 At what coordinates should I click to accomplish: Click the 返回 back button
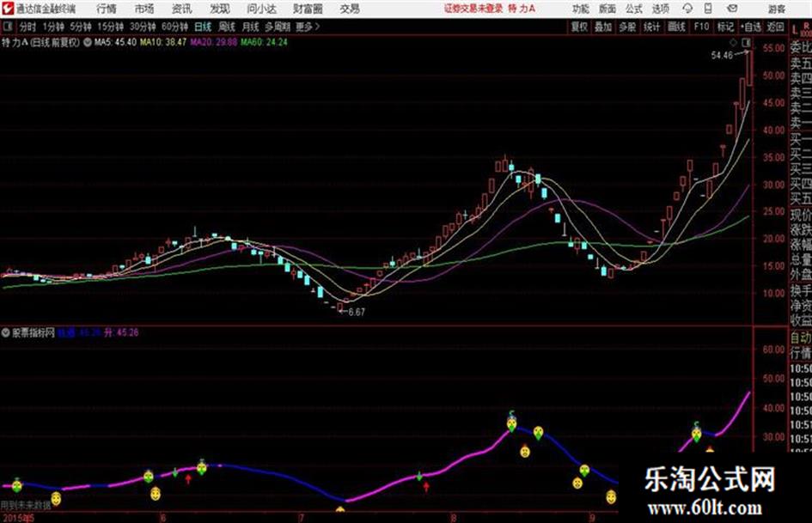coord(775,27)
